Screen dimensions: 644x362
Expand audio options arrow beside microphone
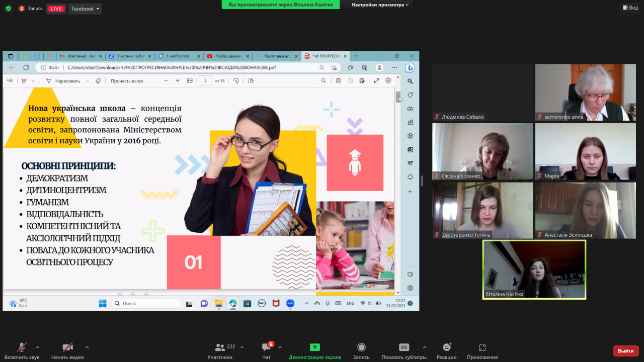point(37,347)
